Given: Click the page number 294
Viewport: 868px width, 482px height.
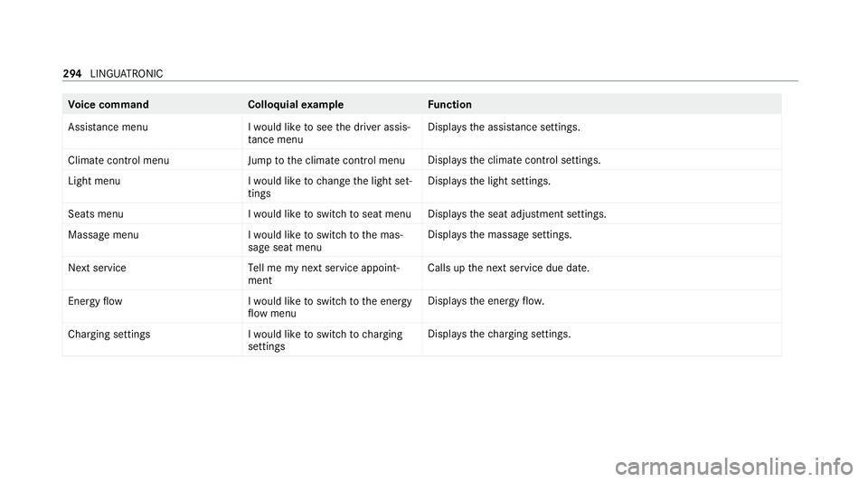Looking at the screenshot, I should [x=72, y=73].
